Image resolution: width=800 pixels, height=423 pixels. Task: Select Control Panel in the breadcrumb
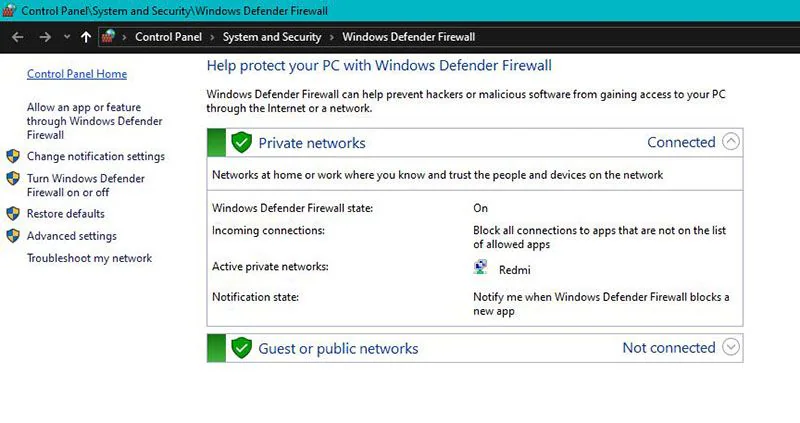pyautogui.click(x=168, y=37)
